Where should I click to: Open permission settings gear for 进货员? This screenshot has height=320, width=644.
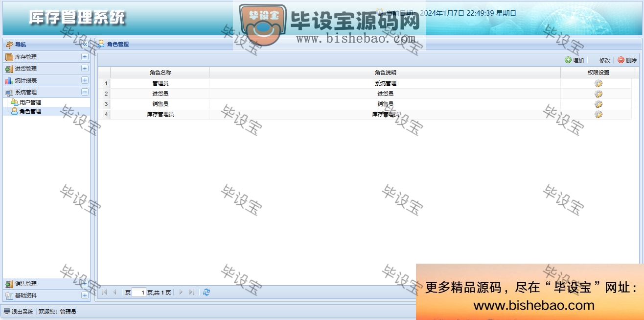(598, 94)
